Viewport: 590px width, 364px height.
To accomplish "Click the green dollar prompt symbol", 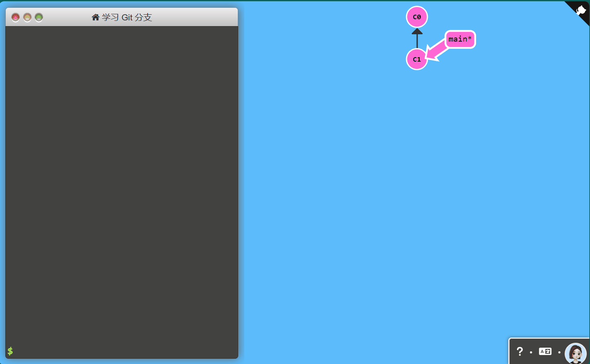I will click(11, 351).
